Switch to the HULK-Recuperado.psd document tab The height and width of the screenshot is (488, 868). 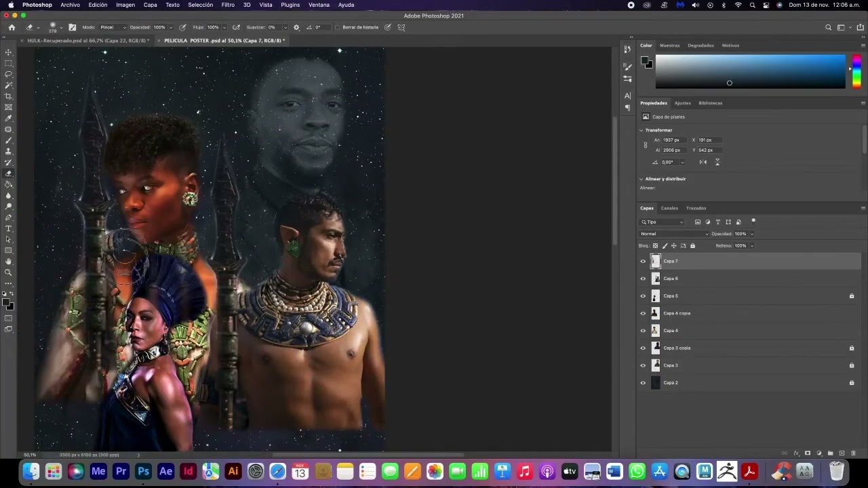click(x=88, y=41)
